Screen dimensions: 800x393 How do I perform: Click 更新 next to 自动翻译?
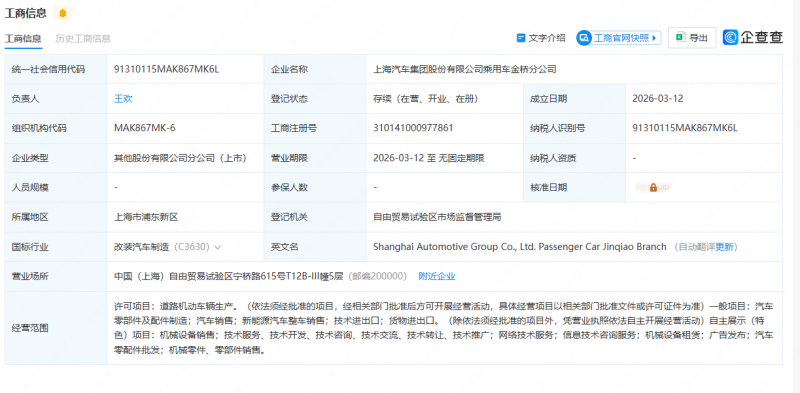click(x=724, y=247)
